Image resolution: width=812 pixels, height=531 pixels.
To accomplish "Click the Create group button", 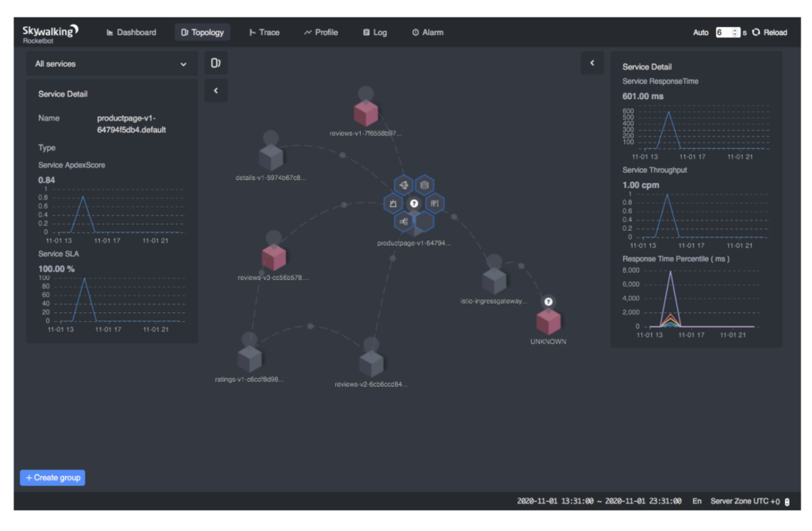I will click(52, 478).
